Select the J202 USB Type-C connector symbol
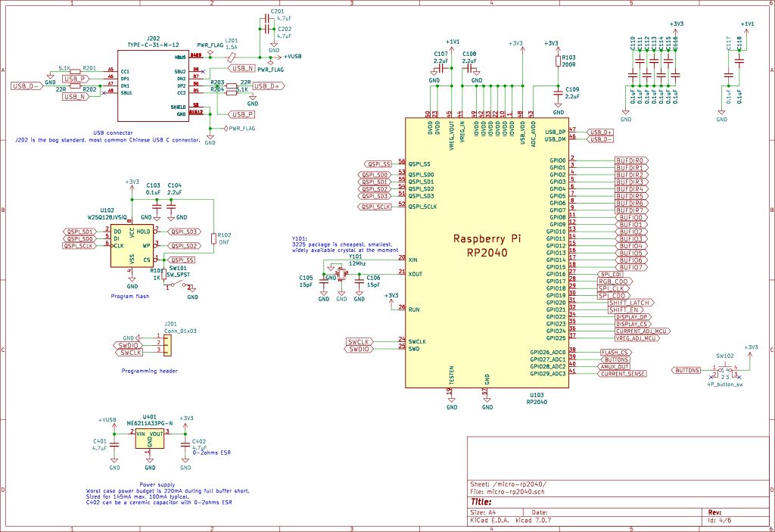 153,86
